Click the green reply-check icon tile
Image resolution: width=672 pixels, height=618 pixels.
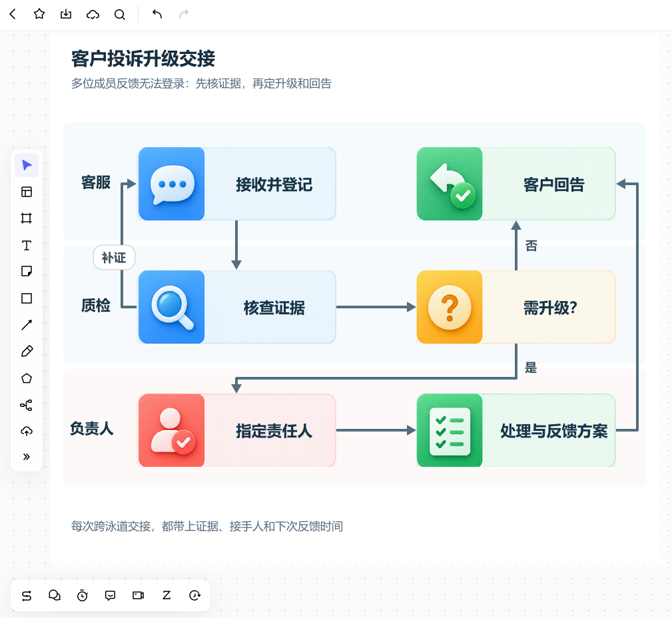pyautogui.click(x=450, y=184)
